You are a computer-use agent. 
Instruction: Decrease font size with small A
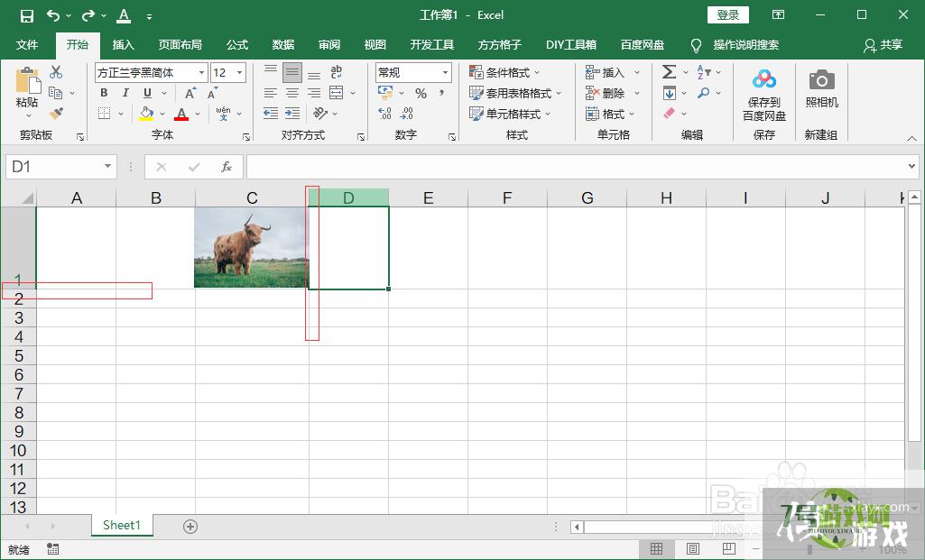point(212,93)
